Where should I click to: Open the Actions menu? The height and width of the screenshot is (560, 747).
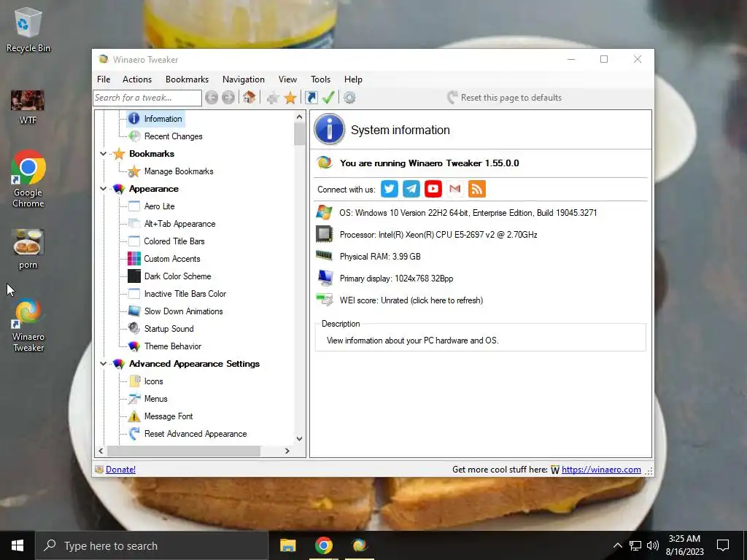(x=137, y=79)
